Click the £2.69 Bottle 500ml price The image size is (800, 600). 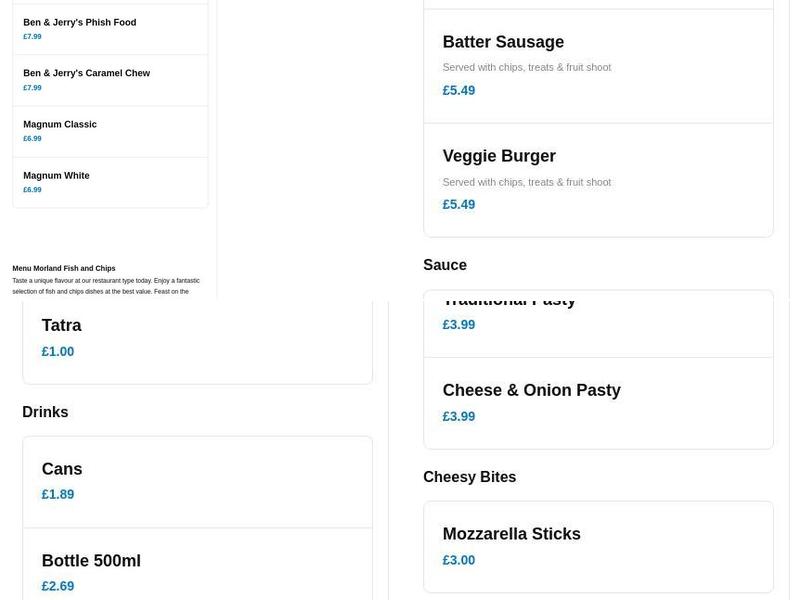click(57, 586)
